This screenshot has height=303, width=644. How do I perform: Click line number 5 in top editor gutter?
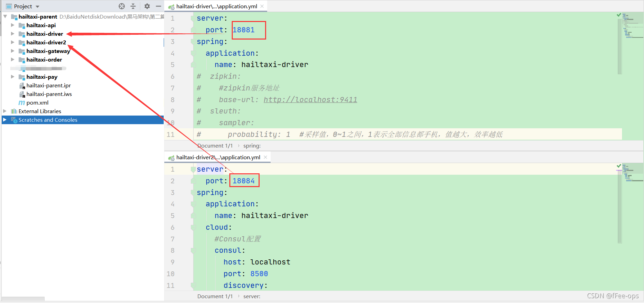[x=173, y=65]
